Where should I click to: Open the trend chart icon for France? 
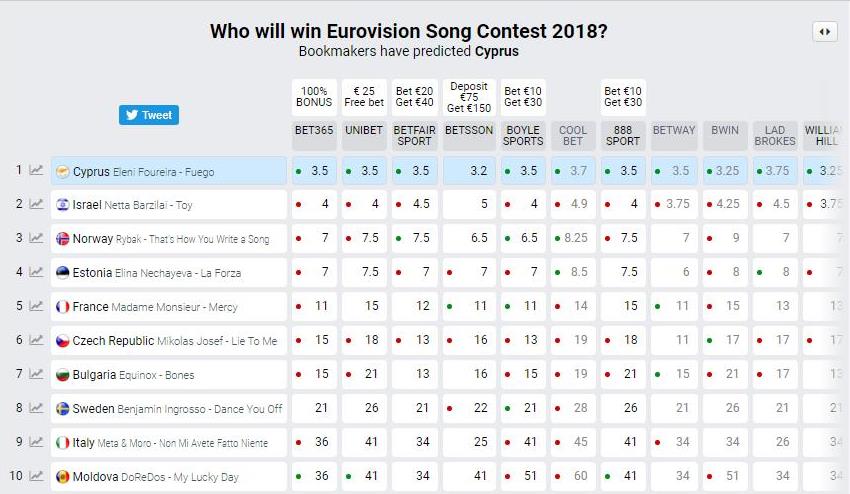(x=36, y=306)
